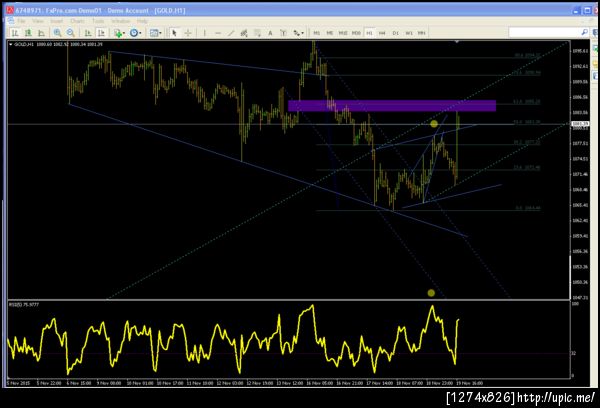Screen dimensions: 600x408
Task: Switch chart to bar chart type
Action: [x=15, y=33]
